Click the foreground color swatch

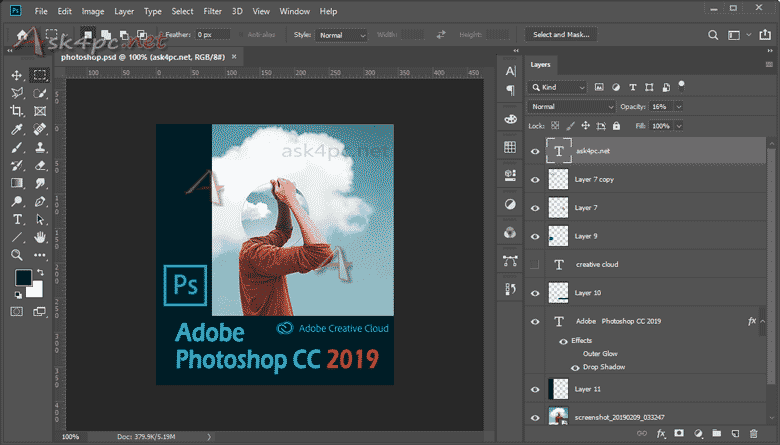tap(21, 278)
